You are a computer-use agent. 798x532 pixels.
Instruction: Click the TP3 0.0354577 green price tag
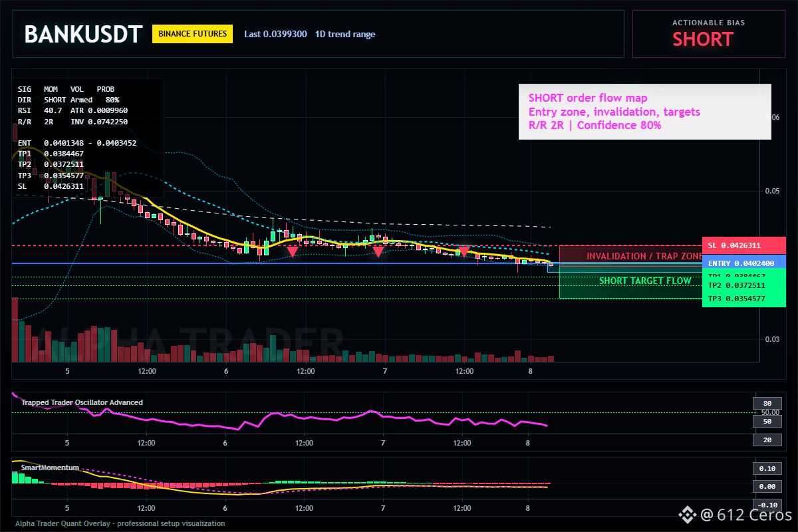coord(744,299)
